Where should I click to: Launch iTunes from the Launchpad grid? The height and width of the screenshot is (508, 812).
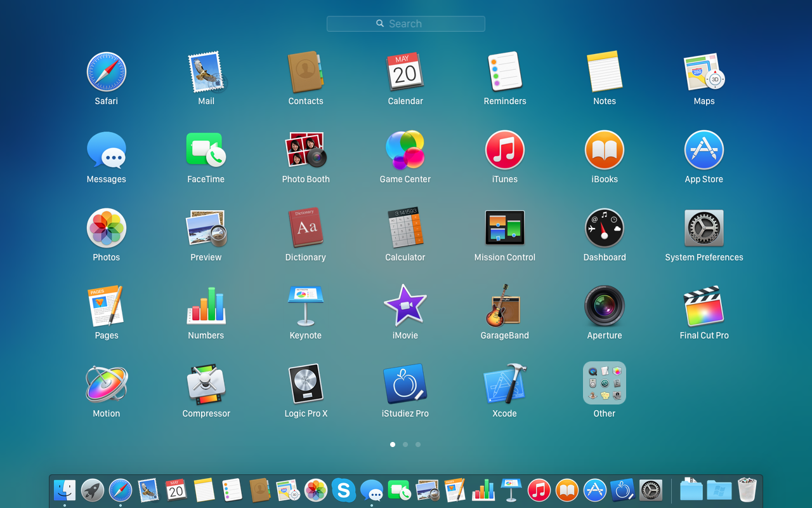tap(505, 150)
